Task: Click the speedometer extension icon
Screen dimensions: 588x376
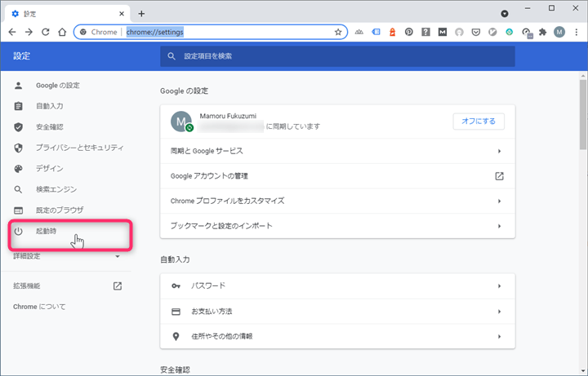Action: pyautogui.click(x=527, y=33)
